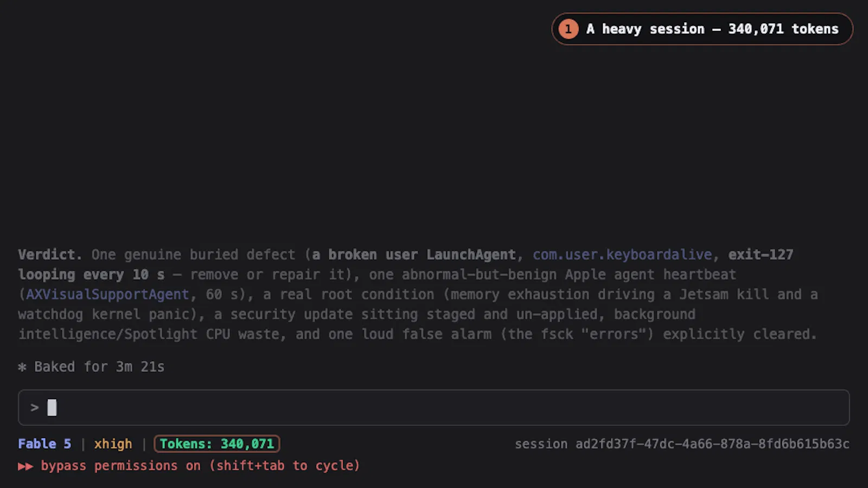Image resolution: width=868 pixels, height=488 pixels.
Task: Click the xhigh effort label
Action: (x=113, y=444)
